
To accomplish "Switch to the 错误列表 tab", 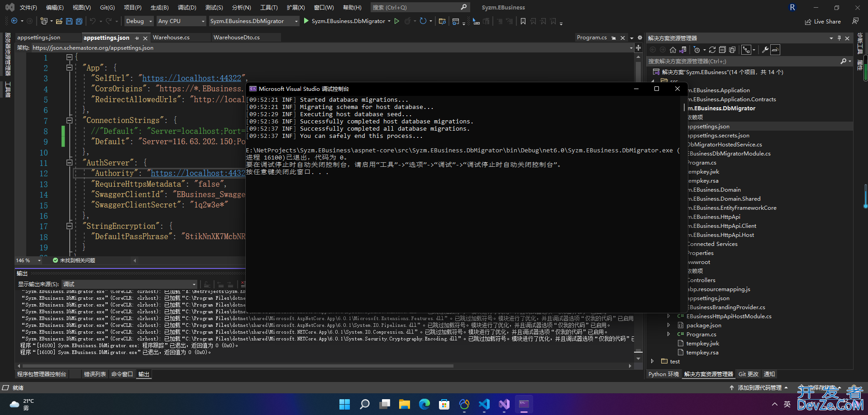I will coord(95,374).
